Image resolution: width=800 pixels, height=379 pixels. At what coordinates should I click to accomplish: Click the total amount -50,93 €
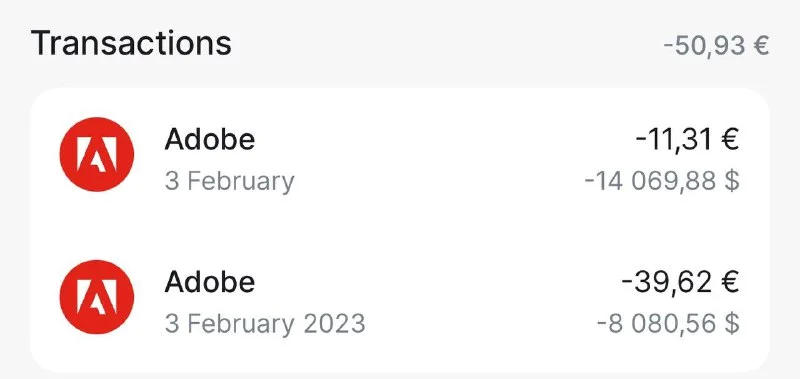(716, 46)
